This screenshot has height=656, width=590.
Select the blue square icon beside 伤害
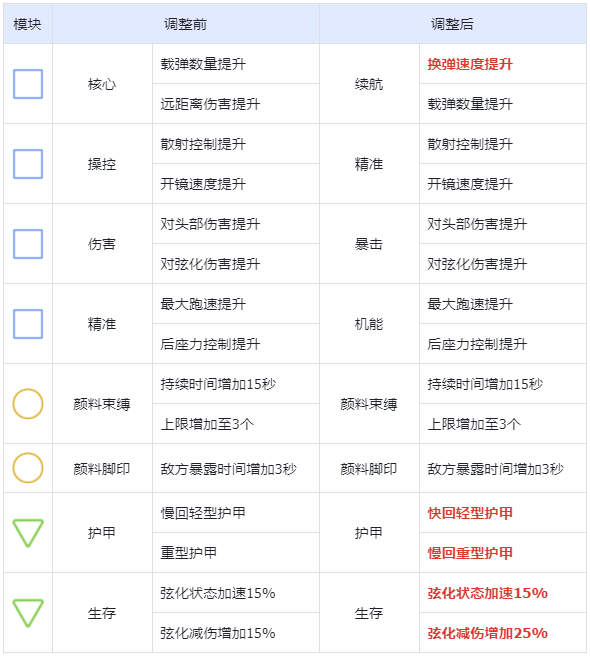28,244
